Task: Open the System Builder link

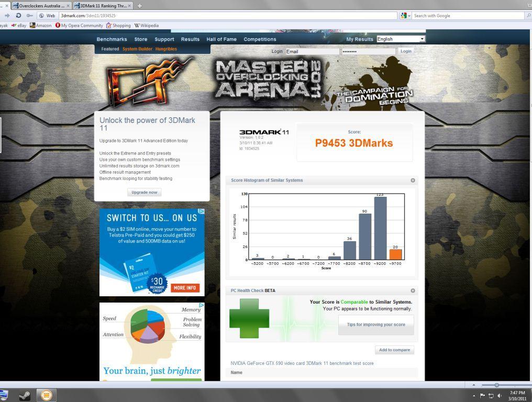Action: pyautogui.click(x=137, y=49)
